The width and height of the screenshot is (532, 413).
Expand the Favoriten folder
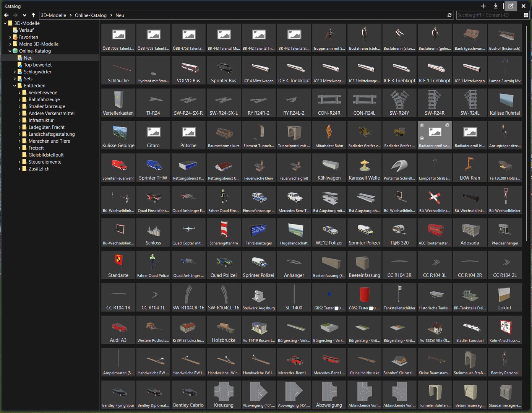click(x=10, y=37)
